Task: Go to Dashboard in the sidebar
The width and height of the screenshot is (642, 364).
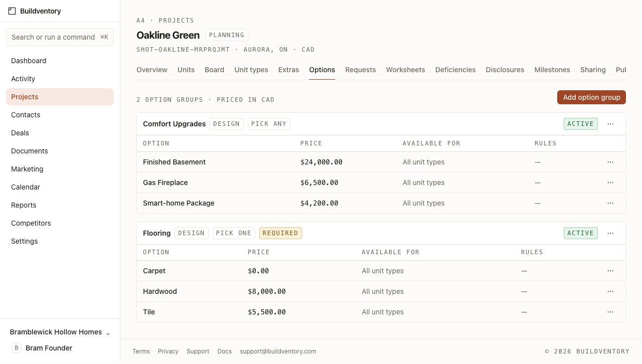Action: 60,61
